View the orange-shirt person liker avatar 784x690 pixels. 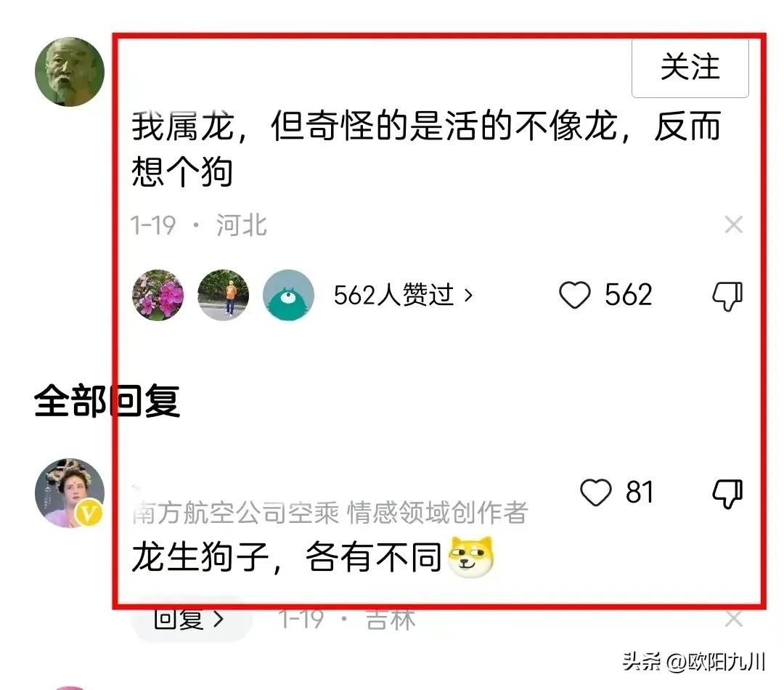(223, 295)
